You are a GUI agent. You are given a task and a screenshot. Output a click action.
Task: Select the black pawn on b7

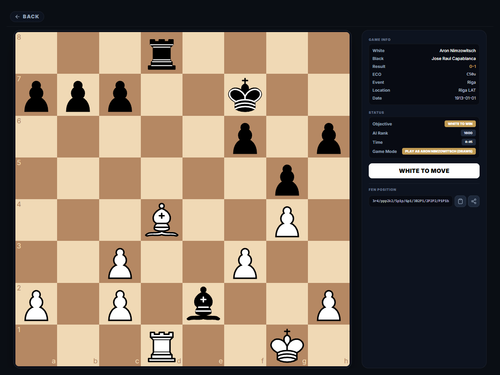[x=78, y=96]
